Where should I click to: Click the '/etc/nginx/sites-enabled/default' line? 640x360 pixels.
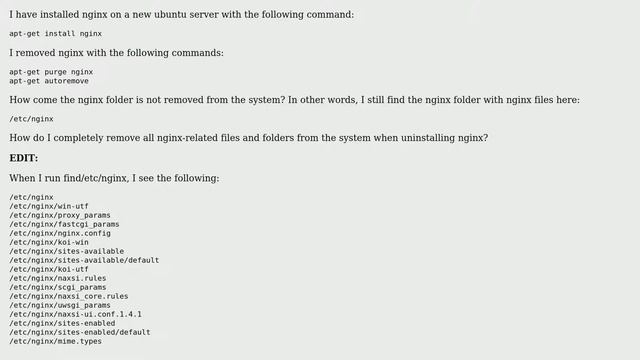[x=80, y=332]
